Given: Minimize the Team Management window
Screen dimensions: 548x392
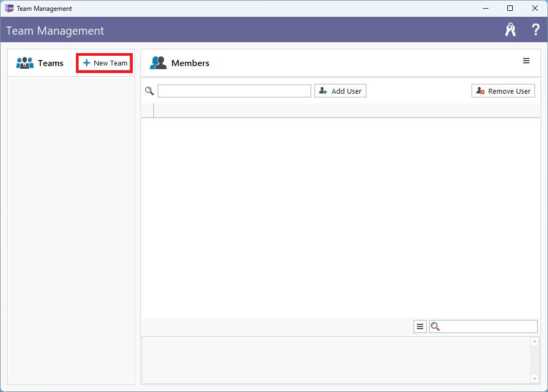Looking at the screenshot, I should pyautogui.click(x=486, y=8).
